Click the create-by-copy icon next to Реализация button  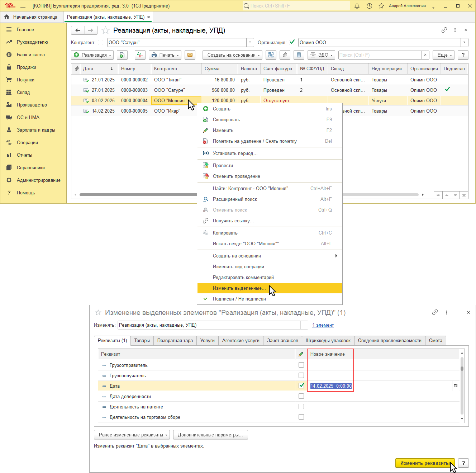tap(122, 55)
